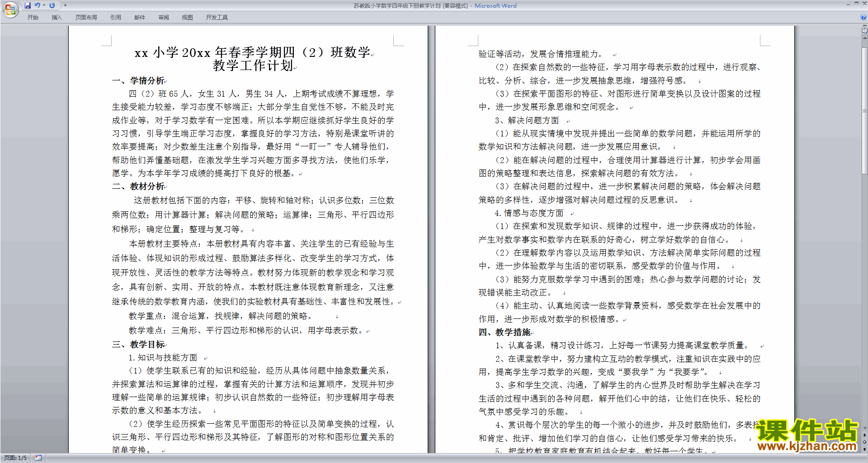Click the vertical scrollbar up arrow

(865, 38)
